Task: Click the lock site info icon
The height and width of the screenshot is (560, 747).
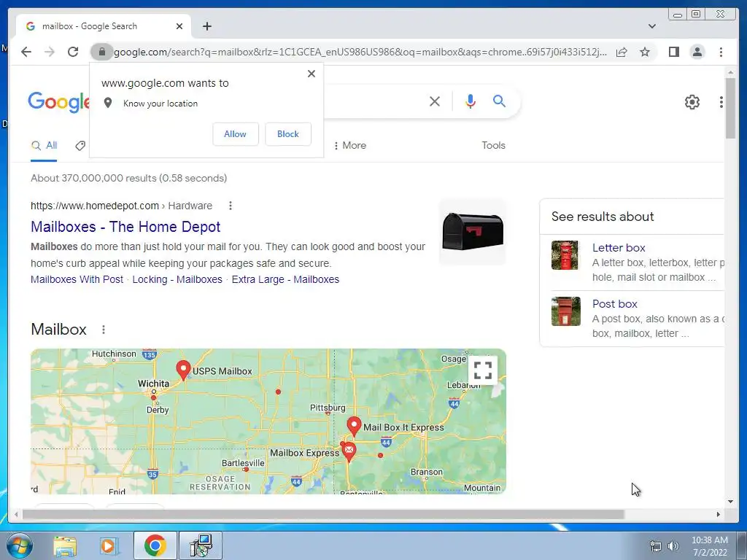Action: point(101,52)
